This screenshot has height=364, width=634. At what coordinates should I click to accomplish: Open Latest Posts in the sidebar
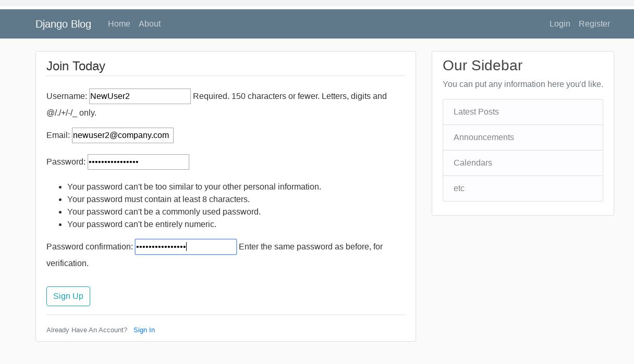476,112
